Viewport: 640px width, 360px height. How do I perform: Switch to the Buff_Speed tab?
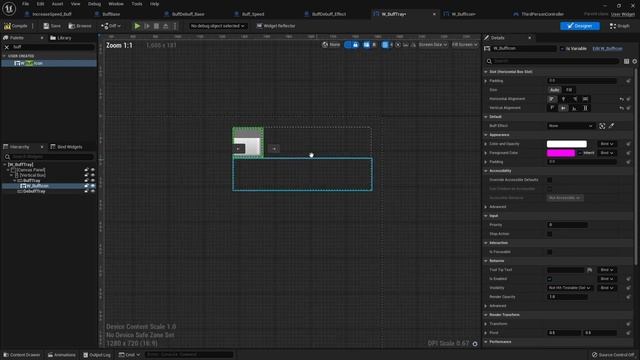pos(253,14)
